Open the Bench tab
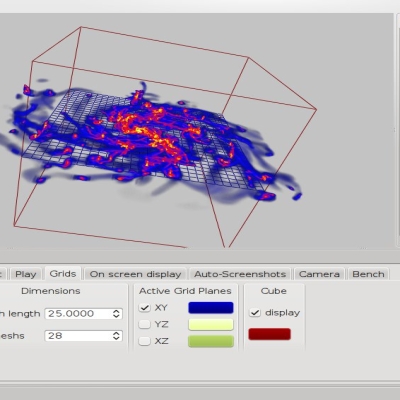The width and height of the screenshot is (400, 400). point(368,274)
